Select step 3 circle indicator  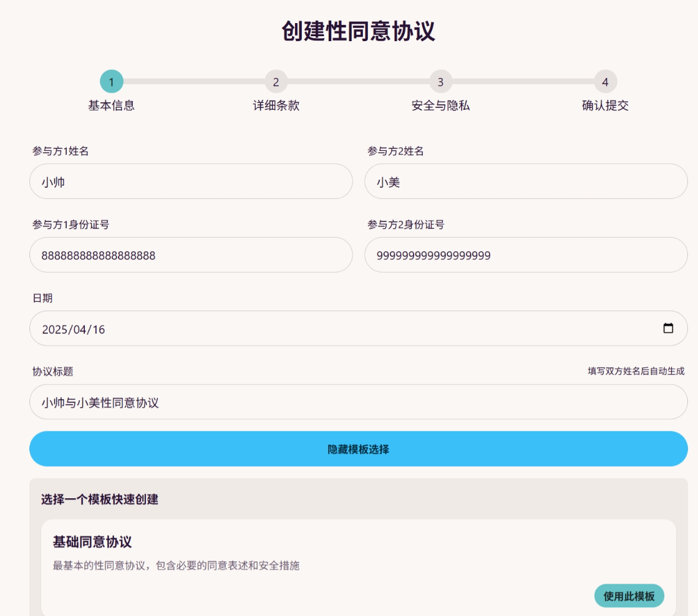pyautogui.click(x=440, y=82)
